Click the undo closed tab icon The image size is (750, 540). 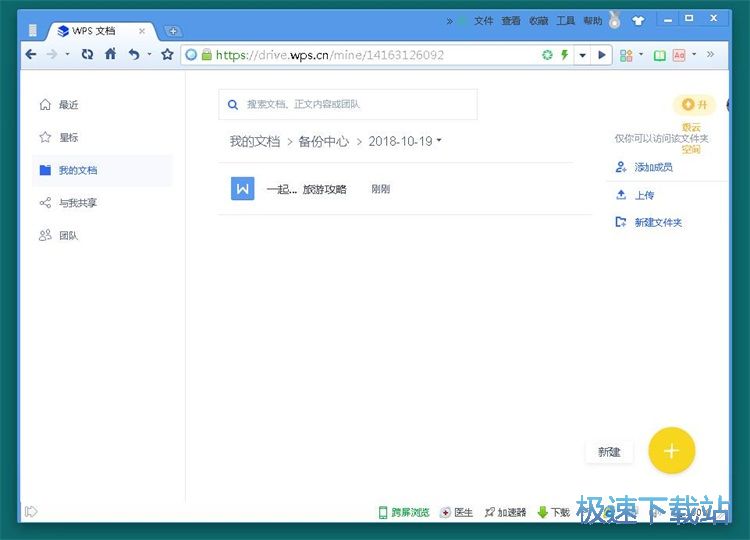tap(134, 55)
